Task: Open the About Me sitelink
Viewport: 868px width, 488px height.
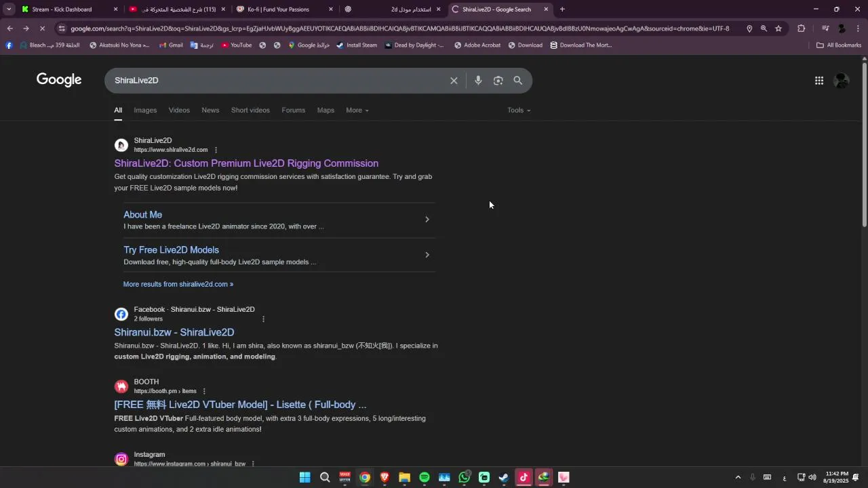Action: (x=142, y=215)
